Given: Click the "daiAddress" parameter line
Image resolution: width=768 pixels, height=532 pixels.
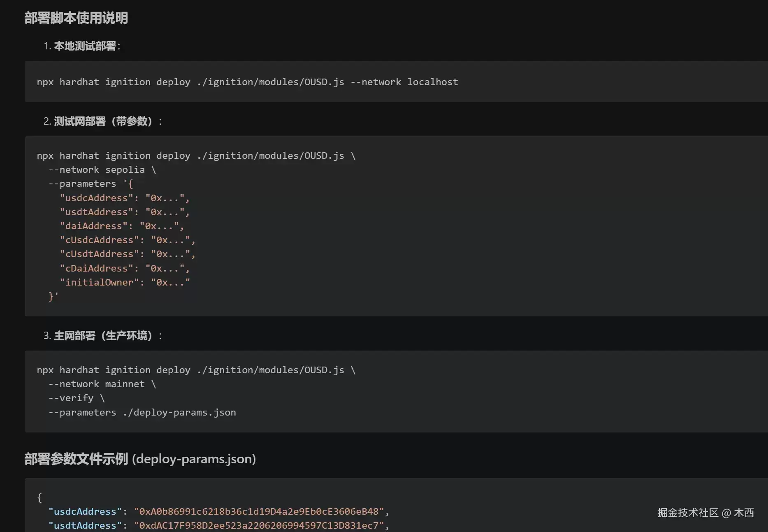Looking at the screenshot, I should coord(122,226).
